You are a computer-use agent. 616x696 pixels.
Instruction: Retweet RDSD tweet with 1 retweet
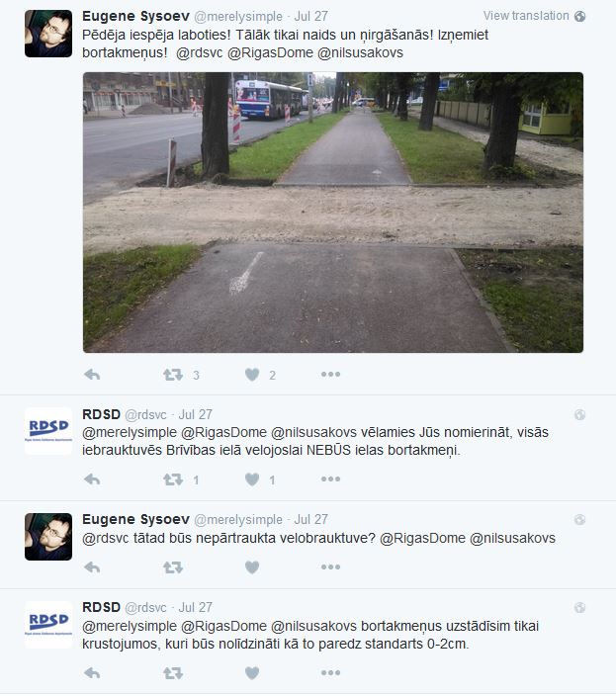pyautogui.click(x=173, y=479)
